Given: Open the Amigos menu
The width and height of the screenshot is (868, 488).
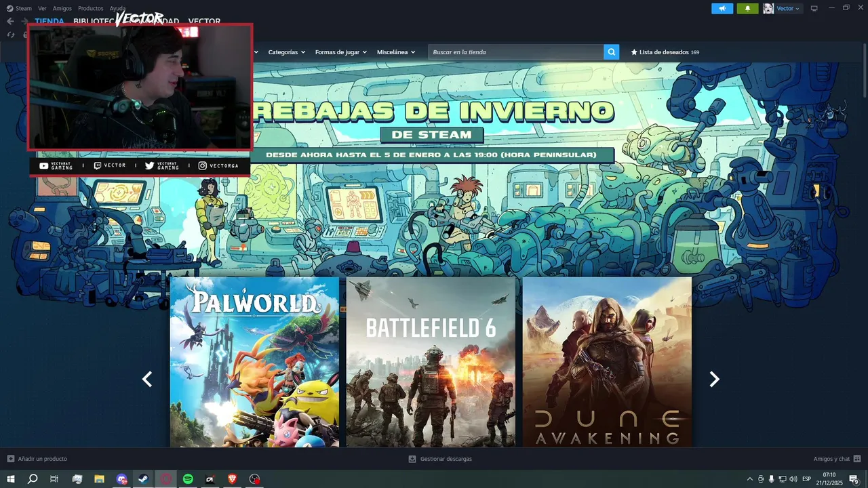Looking at the screenshot, I should [x=62, y=8].
